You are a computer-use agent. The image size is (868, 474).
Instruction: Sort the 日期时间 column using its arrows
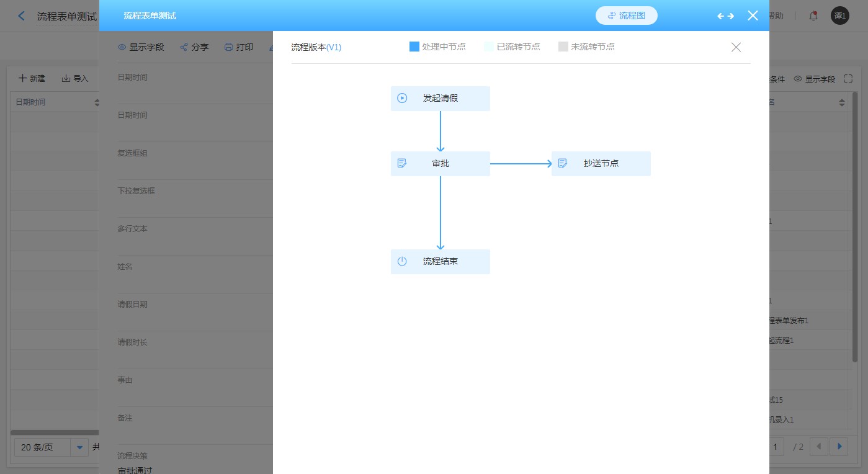point(97,102)
